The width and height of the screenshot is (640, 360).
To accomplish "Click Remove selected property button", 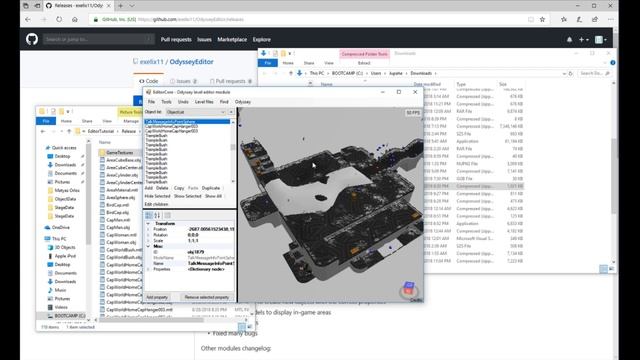I will [x=207, y=297].
